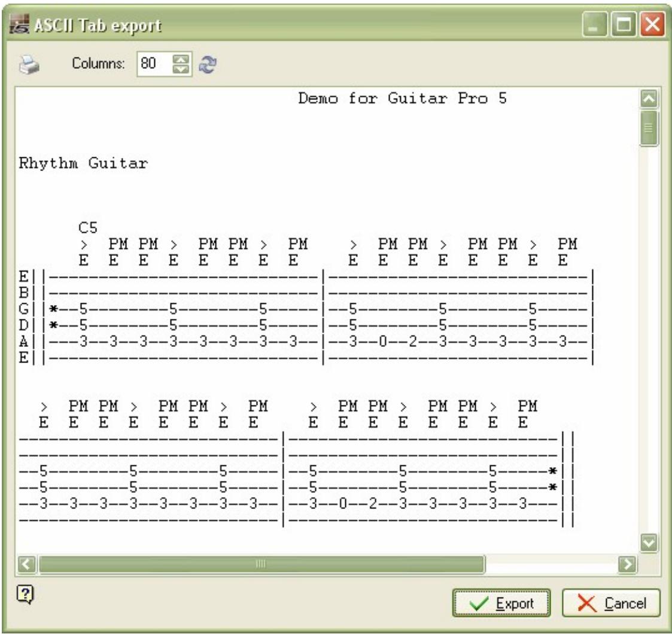Click the horizontal scrollbar left arrow

[x=26, y=564]
